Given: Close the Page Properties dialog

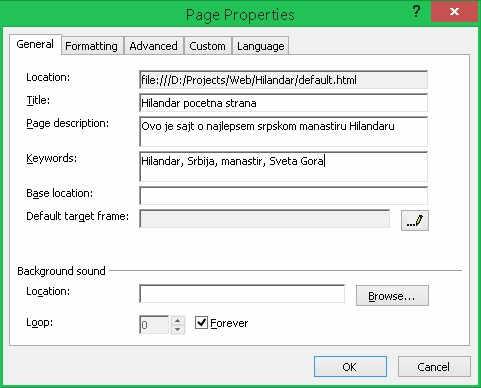Looking at the screenshot, I should coord(454,12).
